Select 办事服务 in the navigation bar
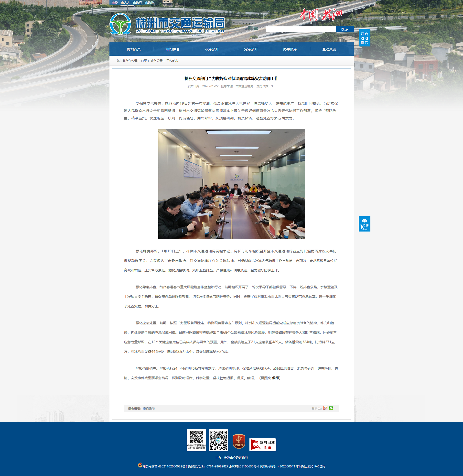463x476 pixels. point(290,49)
